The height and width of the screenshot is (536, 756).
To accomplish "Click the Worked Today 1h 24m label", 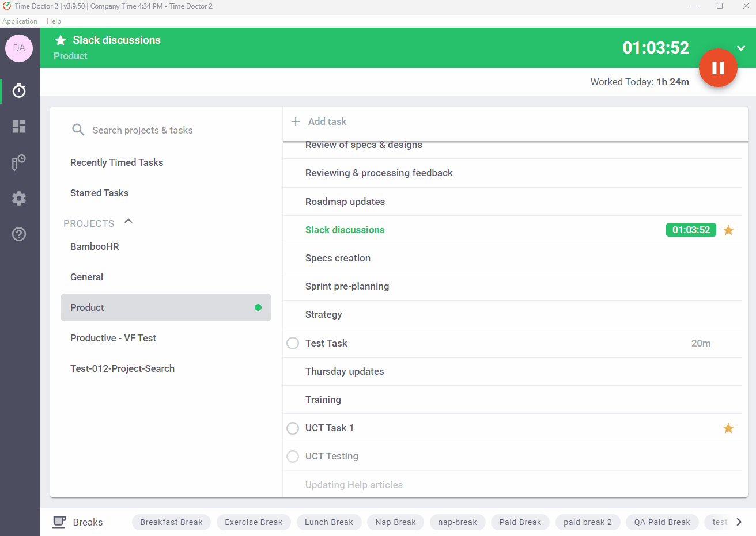I will (640, 82).
